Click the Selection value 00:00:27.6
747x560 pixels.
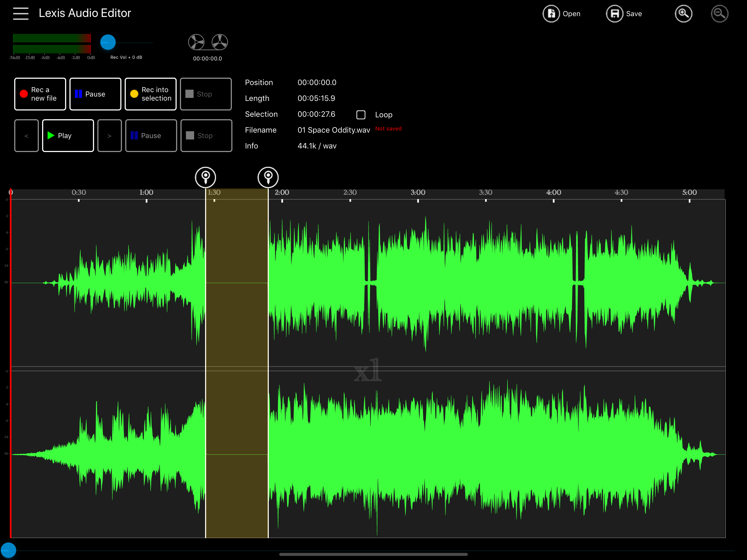(x=316, y=114)
